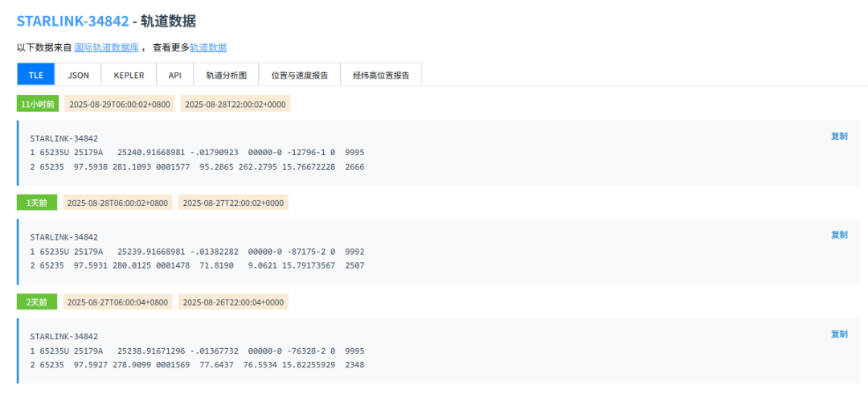Select the TLE tab
Image resolution: width=868 pixels, height=406 pixels.
click(x=36, y=75)
